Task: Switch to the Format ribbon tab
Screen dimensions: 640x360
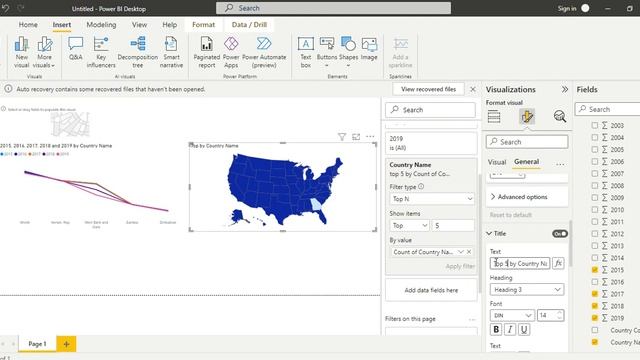Action: (203, 24)
